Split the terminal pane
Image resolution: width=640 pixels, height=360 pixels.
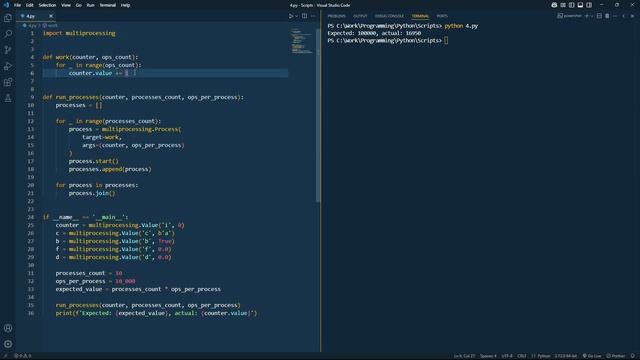pyautogui.click(x=599, y=16)
